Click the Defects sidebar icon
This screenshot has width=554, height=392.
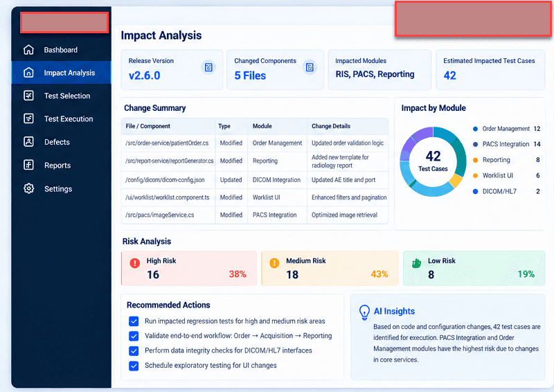point(28,142)
